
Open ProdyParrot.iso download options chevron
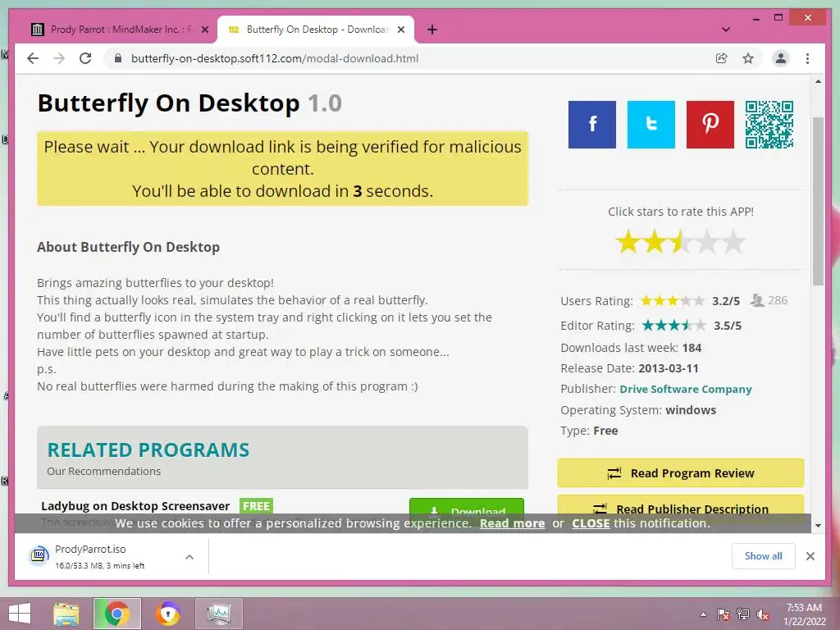point(189,557)
